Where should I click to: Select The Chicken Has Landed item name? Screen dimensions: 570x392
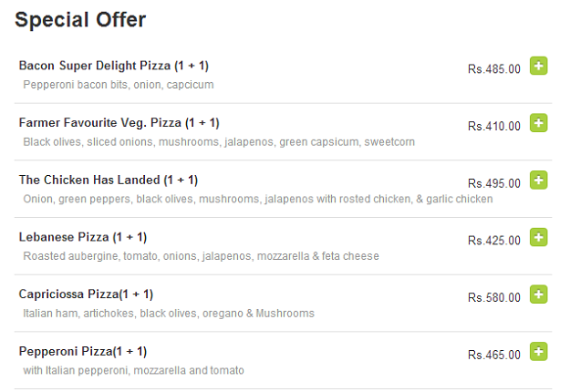[109, 180]
